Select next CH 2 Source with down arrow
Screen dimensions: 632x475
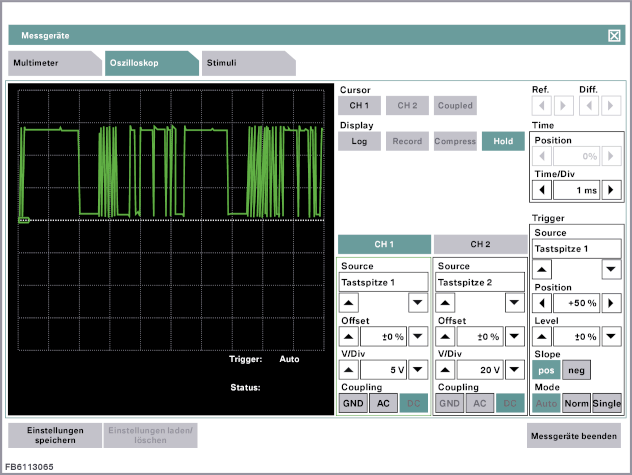point(515,303)
